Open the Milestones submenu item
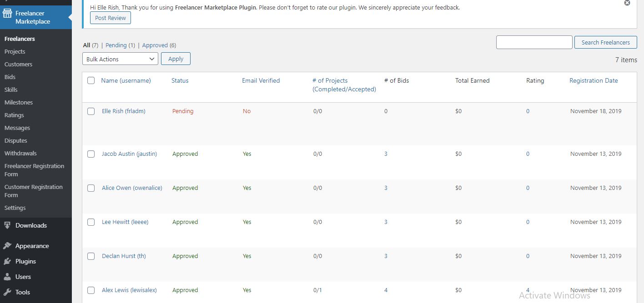 point(19,102)
